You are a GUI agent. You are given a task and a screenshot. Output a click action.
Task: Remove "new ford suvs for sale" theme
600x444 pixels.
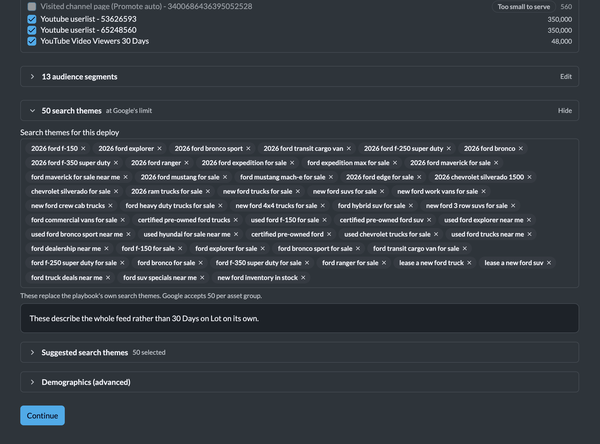382,191
